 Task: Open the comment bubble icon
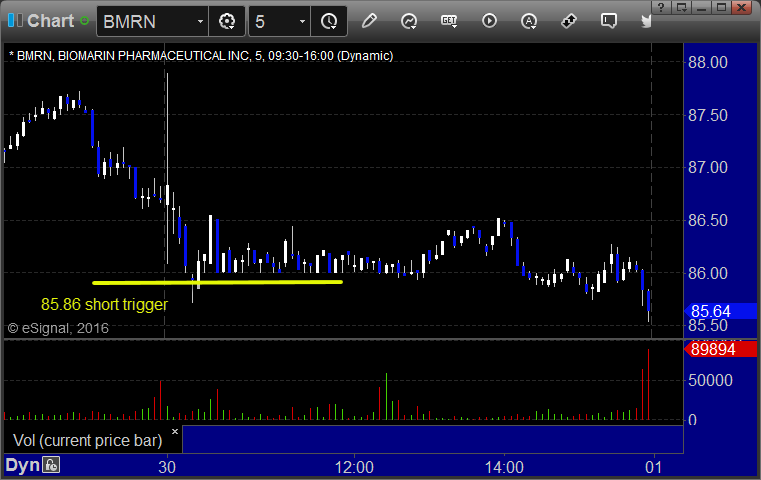click(609, 21)
